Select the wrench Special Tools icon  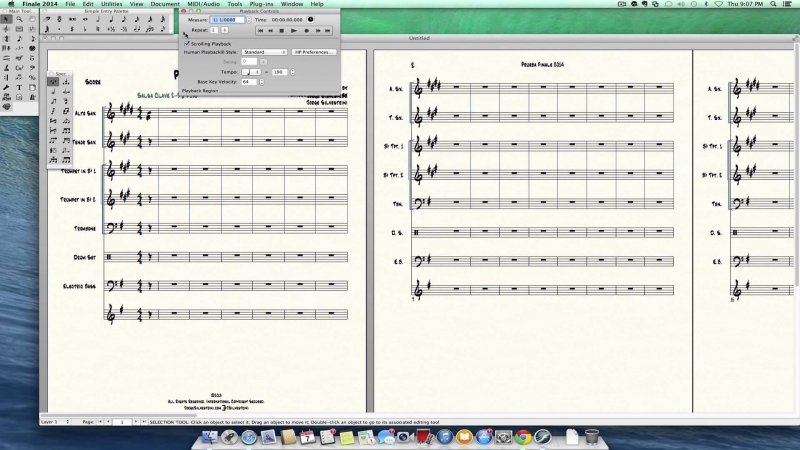6,87
